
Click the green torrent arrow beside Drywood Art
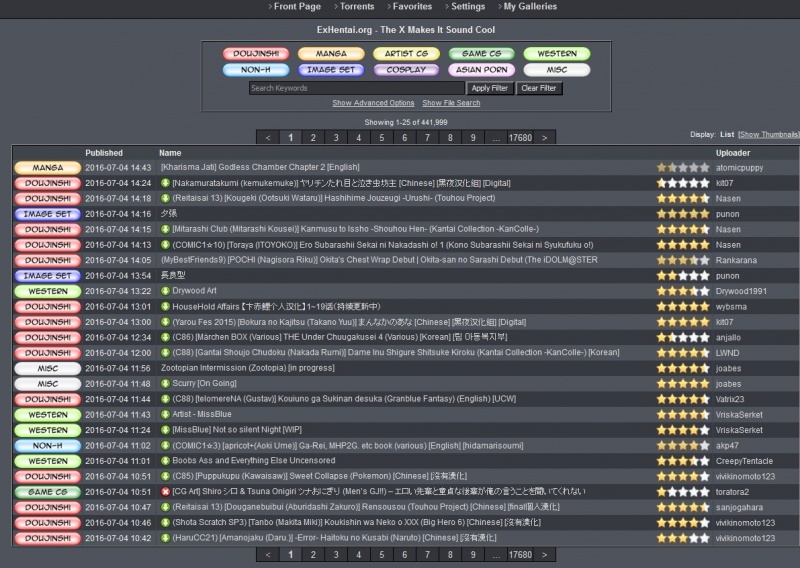coord(165,291)
